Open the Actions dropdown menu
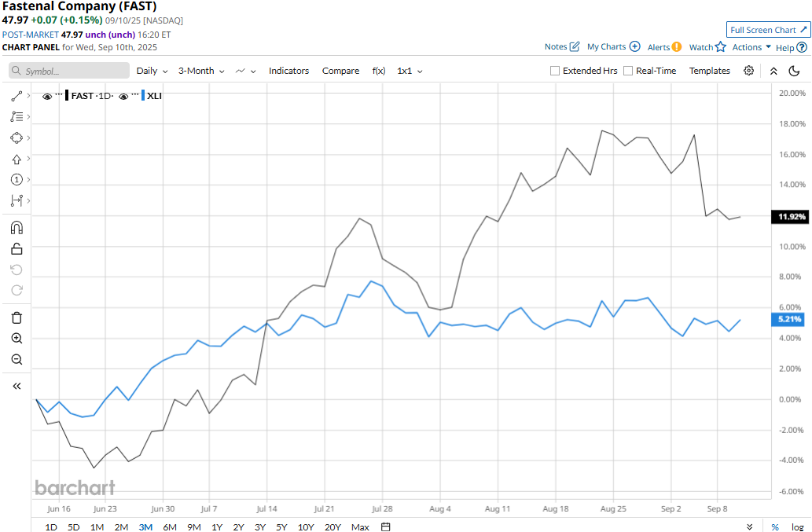Viewport: 812px width, 532px height. (751, 47)
